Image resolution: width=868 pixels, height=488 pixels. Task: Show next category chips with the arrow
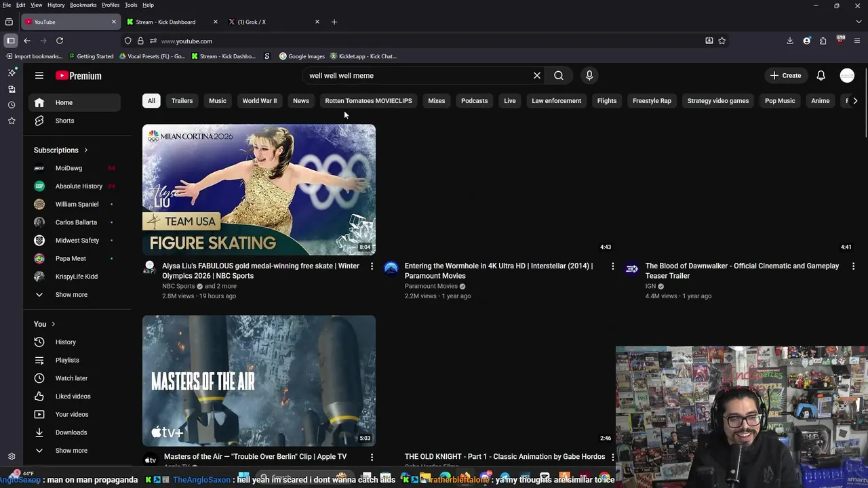click(x=855, y=101)
